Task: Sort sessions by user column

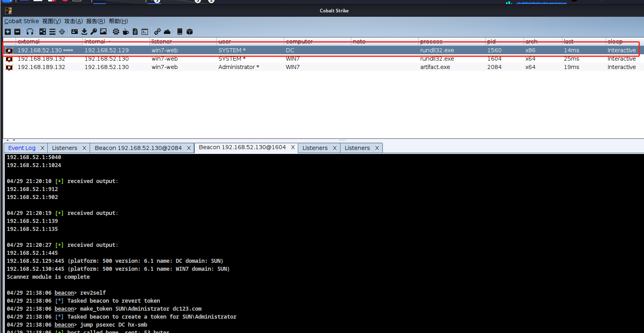Action: coord(250,41)
